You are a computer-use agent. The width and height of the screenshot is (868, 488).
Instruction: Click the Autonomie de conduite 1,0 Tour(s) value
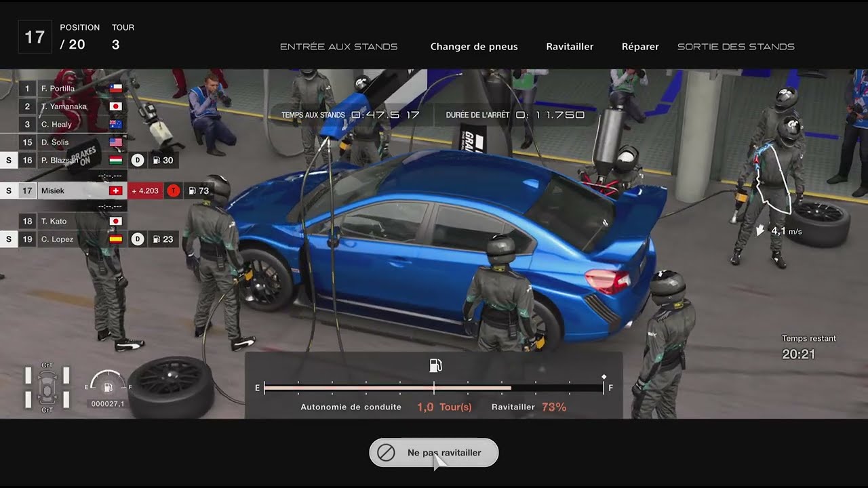pyautogui.click(x=444, y=407)
